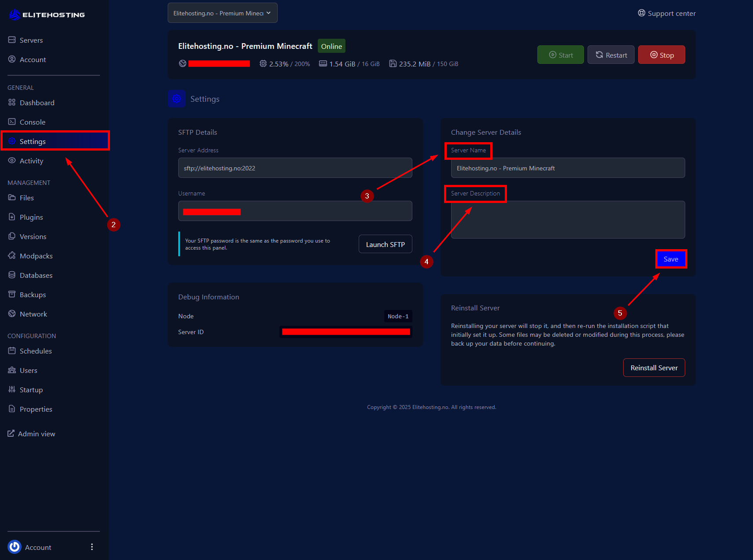Click the Users group icon
This screenshot has height=560, width=753.
click(12, 370)
